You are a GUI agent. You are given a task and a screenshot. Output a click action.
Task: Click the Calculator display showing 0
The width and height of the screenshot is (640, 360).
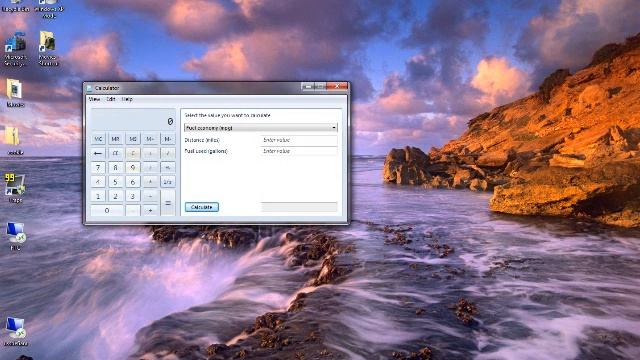click(x=133, y=120)
